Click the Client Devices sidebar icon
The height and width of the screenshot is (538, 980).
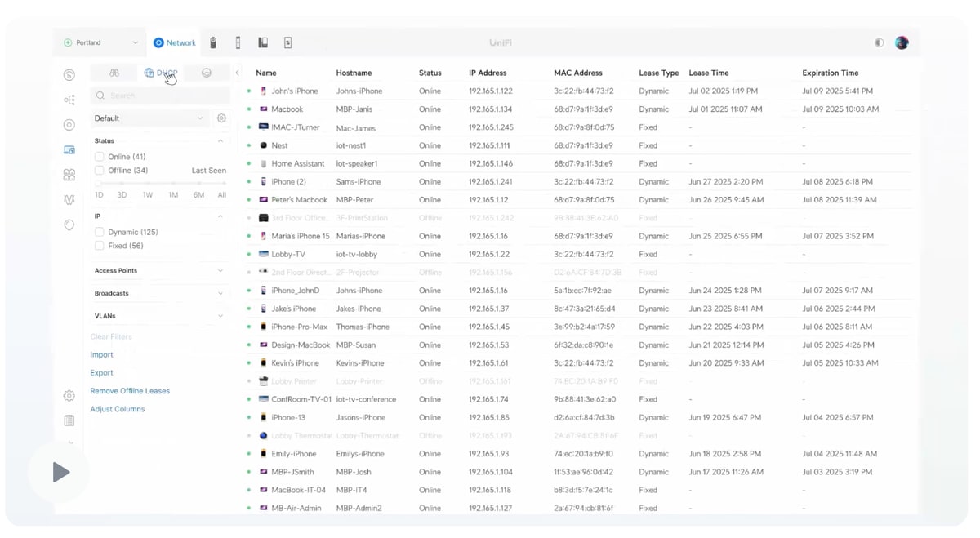(69, 150)
